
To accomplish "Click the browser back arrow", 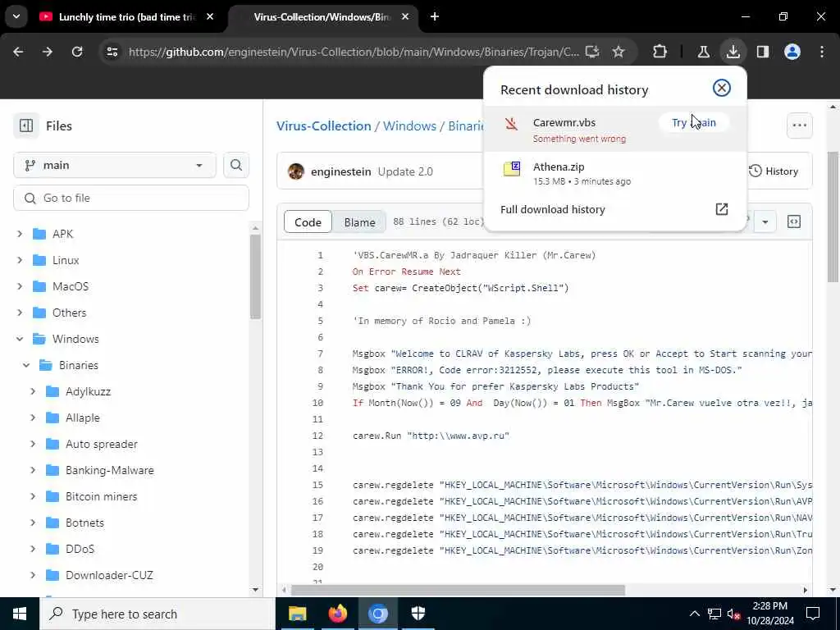I will click(x=18, y=52).
